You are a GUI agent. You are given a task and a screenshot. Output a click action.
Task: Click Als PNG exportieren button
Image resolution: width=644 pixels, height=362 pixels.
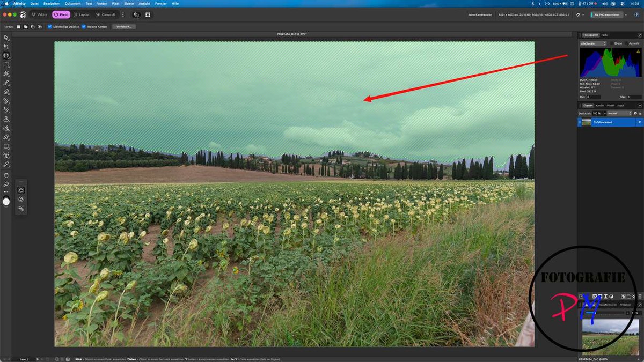click(607, 14)
